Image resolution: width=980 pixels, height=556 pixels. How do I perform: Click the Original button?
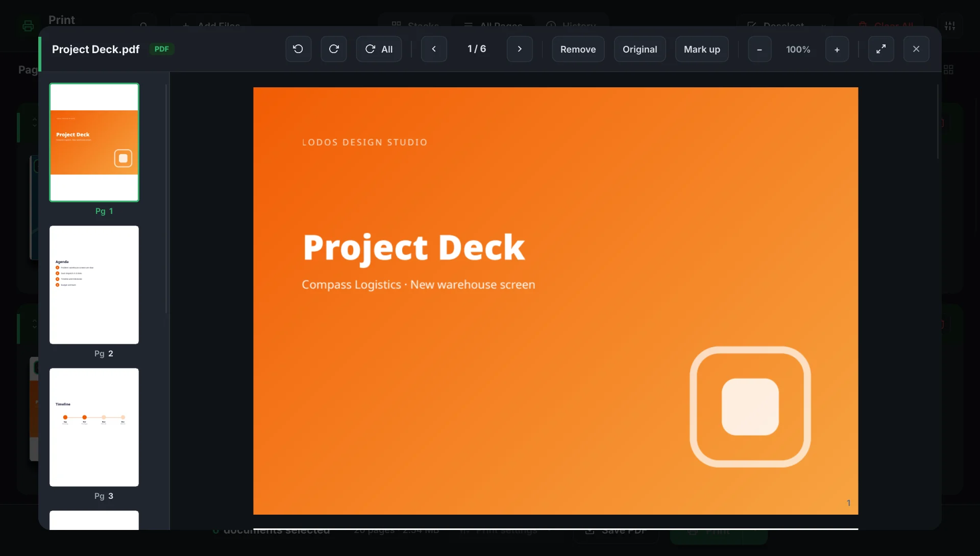640,49
